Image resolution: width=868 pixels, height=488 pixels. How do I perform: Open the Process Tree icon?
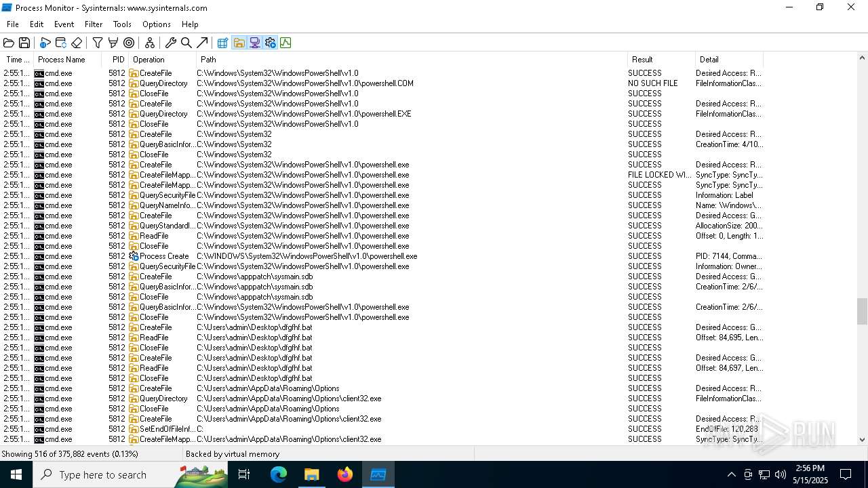pyautogui.click(x=150, y=43)
